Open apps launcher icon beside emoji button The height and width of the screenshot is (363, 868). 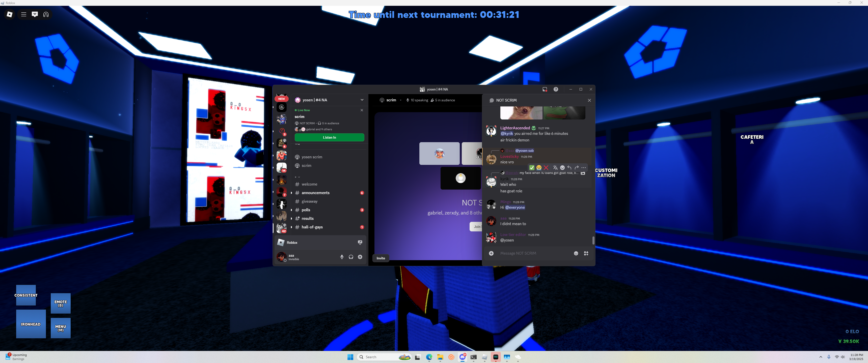click(x=586, y=253)
